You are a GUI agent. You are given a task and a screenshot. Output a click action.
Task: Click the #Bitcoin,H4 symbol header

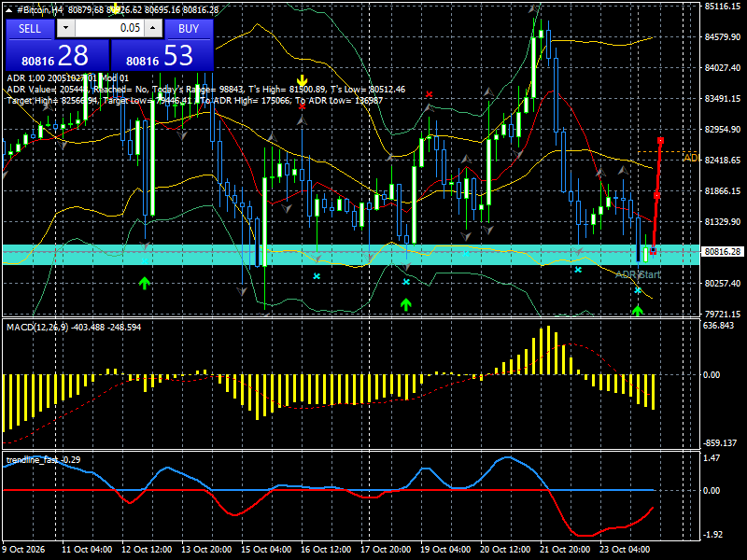[x=40, y=10]
